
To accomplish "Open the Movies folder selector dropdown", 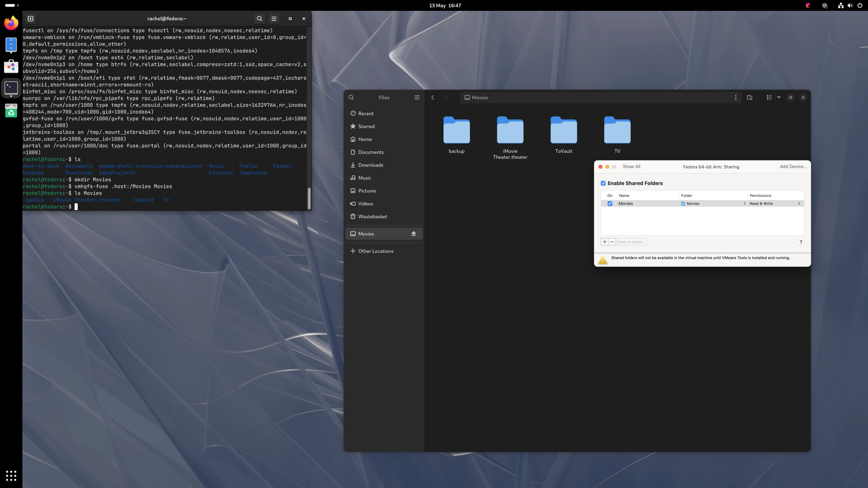I will click(713, 203).
